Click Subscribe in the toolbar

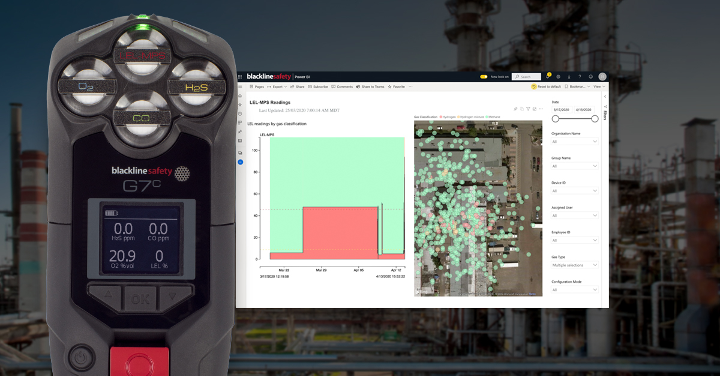click(318, 87)
